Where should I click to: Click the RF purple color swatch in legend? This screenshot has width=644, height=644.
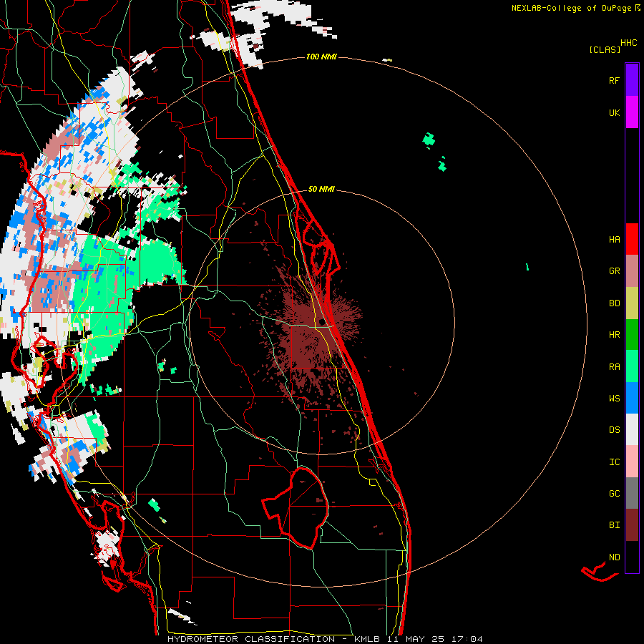[632, 80]
